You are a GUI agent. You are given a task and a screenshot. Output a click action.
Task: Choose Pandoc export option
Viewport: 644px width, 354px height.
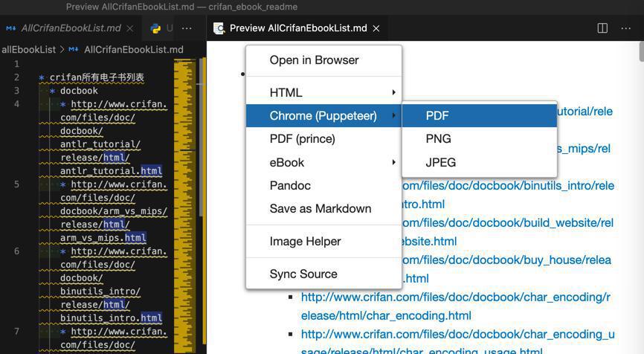pyautogui.click(x=323, y=186)
